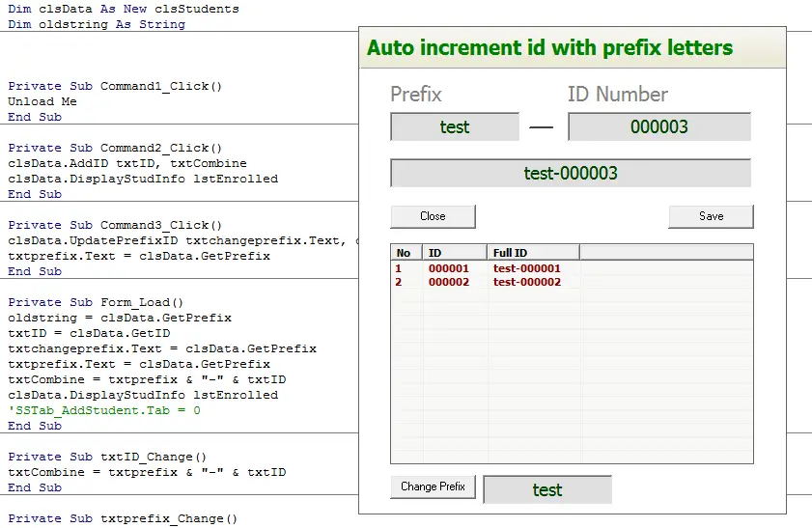Focus the Prefix text field containing test
This screenshot has width=812, height=528.
tap(455, 126)
